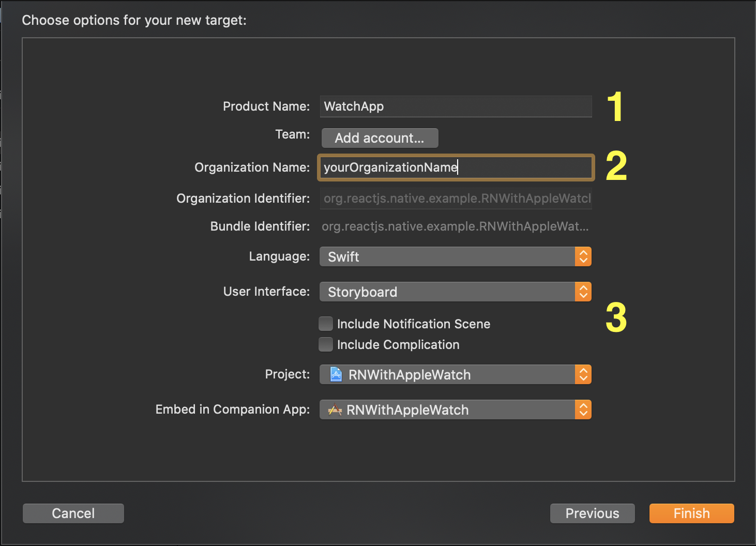756x546 pixels.
Task: Select the Organization Identifier field
Action: pos(455,199)
